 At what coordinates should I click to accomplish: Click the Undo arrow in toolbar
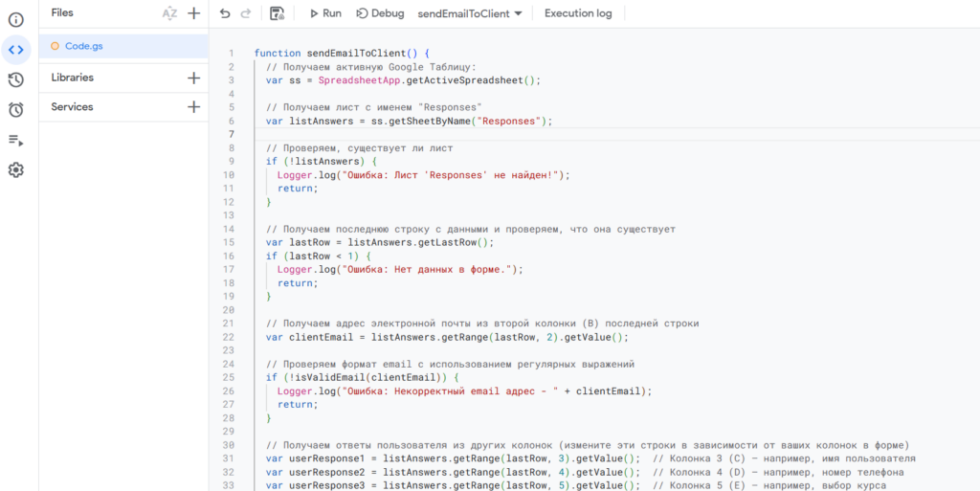[225, 13]
